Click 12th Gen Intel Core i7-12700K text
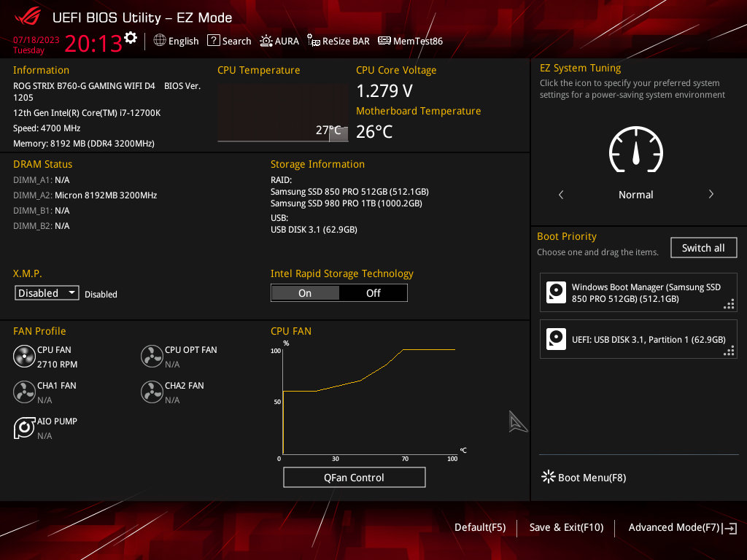 [x=87, y=113]
